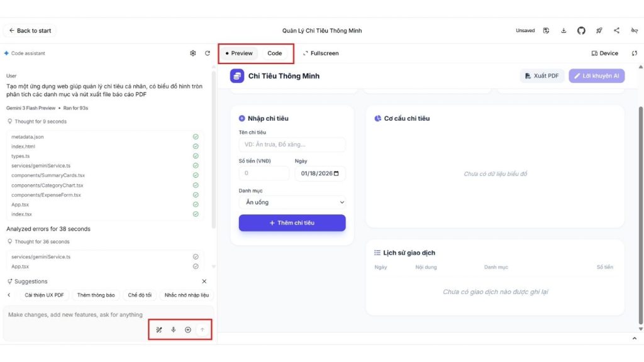Image resolution: width=644 pixels, height=362 pixels.
Task: Open the Danh mục category dropdown
Action: [292, 202]
